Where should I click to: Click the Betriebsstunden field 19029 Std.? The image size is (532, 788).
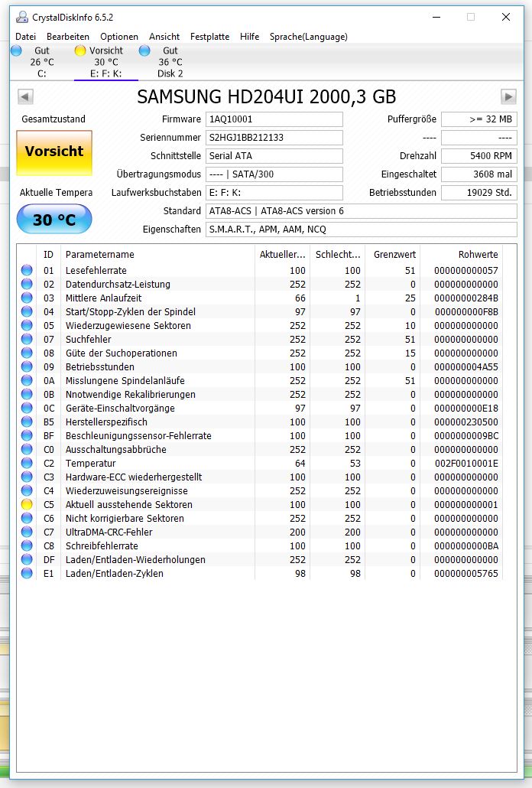click(478, 193)
